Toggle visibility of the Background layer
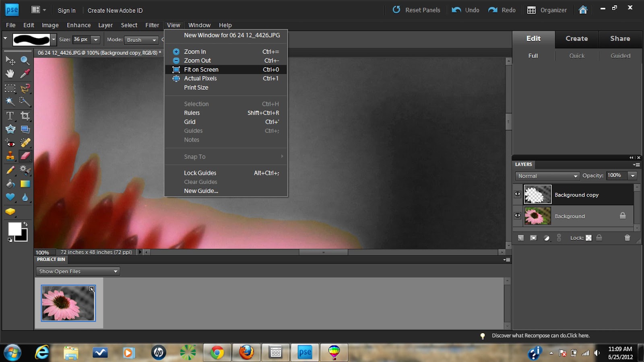The image size is (644, 362). click(518, 216)
